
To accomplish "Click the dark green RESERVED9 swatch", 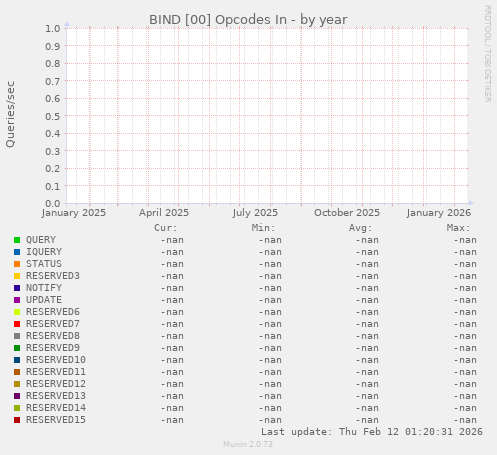I will pos(17,348).
